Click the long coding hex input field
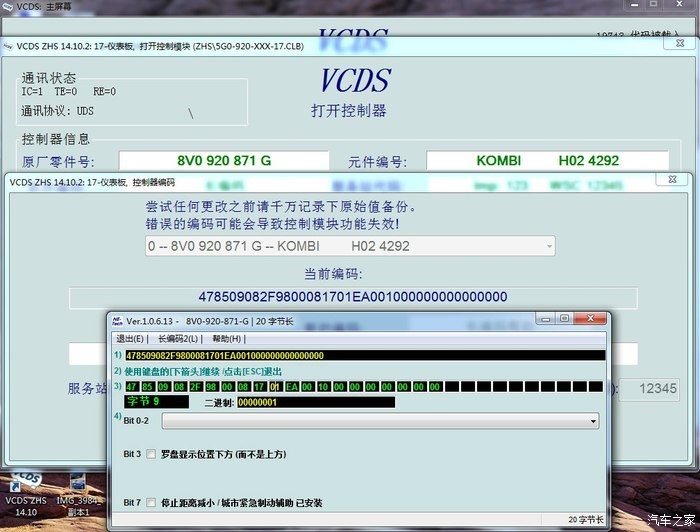The image size is (700, 532). point(365,355)
